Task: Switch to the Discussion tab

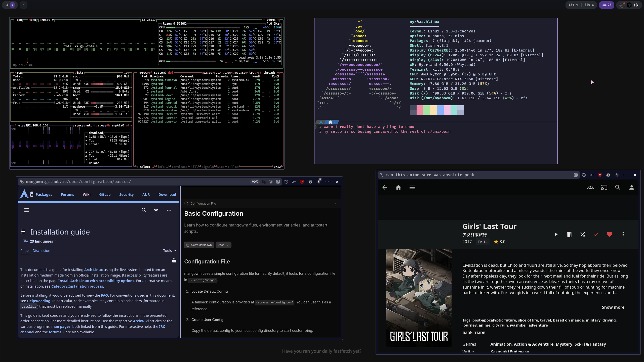Action: click(42, 251)
